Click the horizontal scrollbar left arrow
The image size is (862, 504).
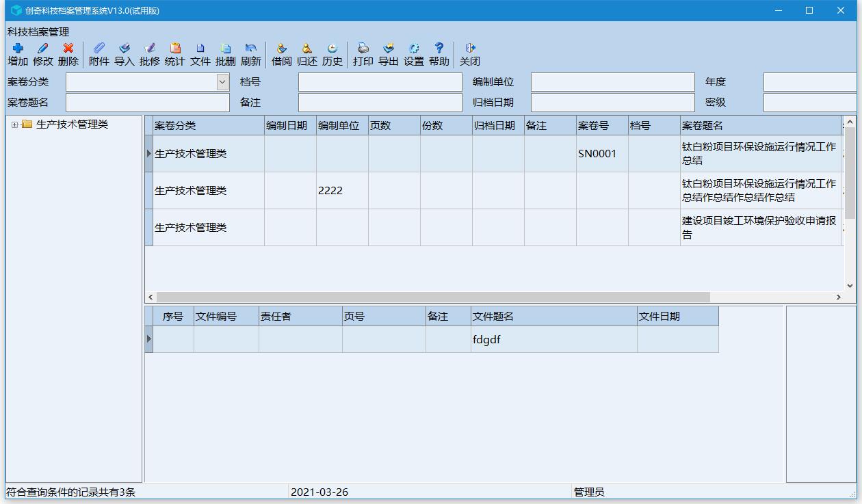[x=151, y=297]
